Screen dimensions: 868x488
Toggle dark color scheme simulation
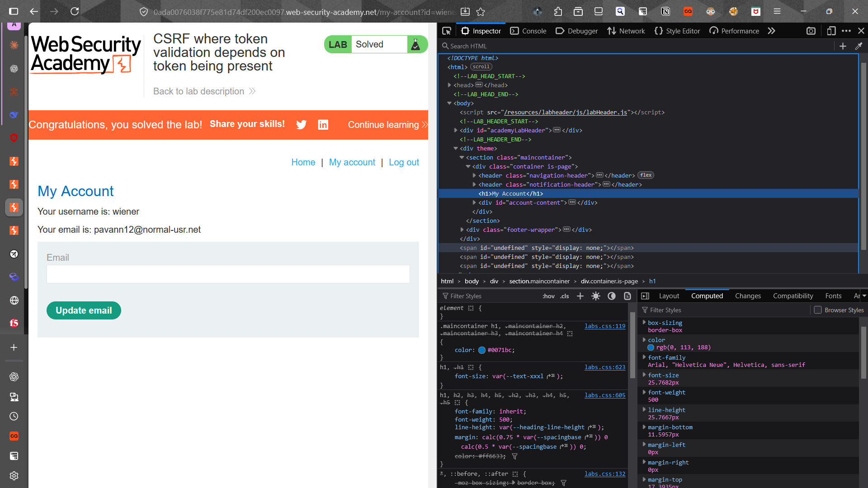(612, 296)
